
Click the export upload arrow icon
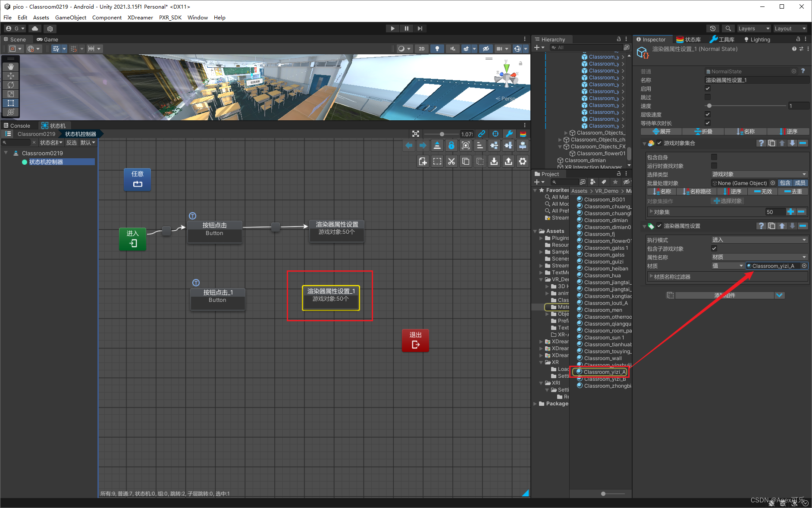[508, 161]
